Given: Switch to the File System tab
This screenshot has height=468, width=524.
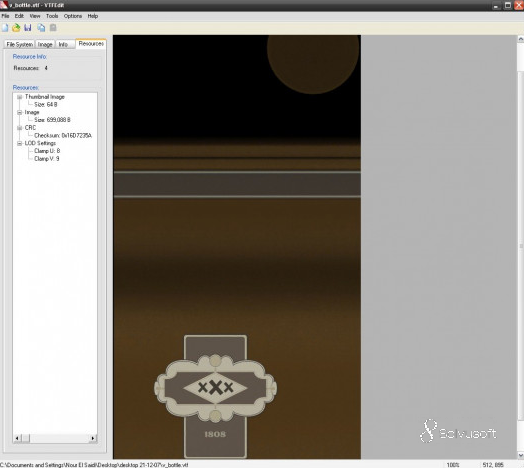Looking at the screenshot, I should point(19,44).
